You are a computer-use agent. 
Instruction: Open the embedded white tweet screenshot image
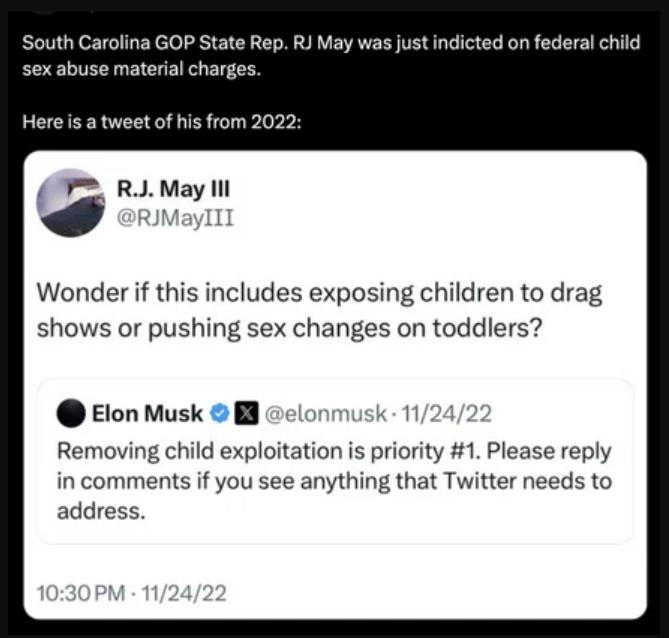click(x=335, y=385)
